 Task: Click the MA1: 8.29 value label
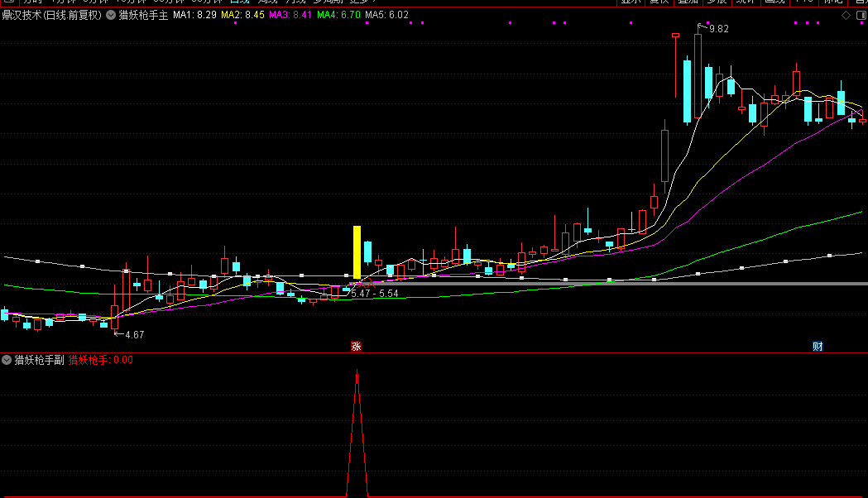[x=194, y=15]
